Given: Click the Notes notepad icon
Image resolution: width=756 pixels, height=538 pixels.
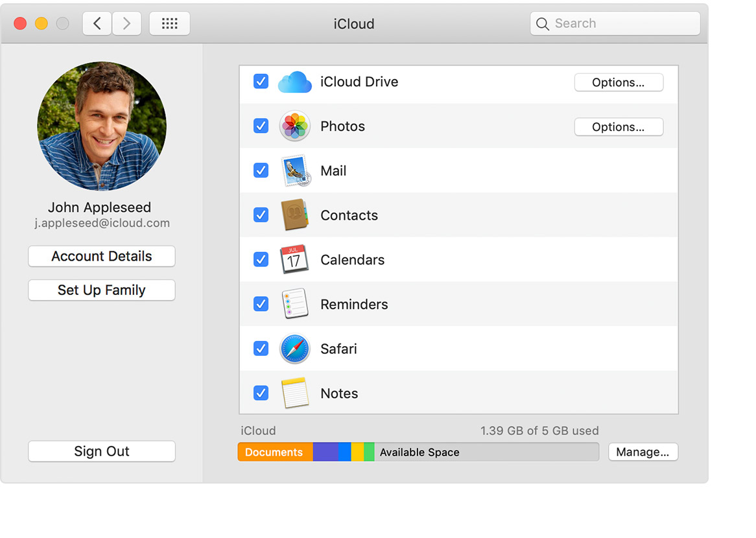Looking at the screenshot, I should (x=294, y=393).
